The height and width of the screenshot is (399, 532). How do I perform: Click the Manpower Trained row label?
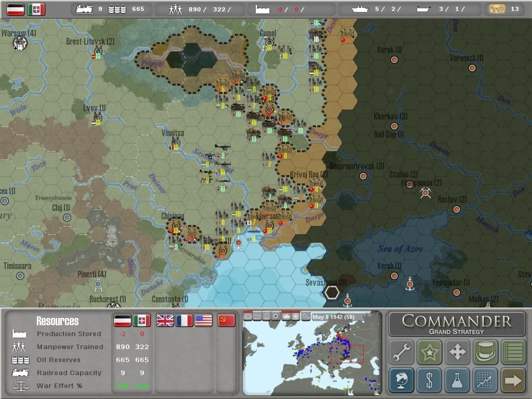[x=70, y=347]
